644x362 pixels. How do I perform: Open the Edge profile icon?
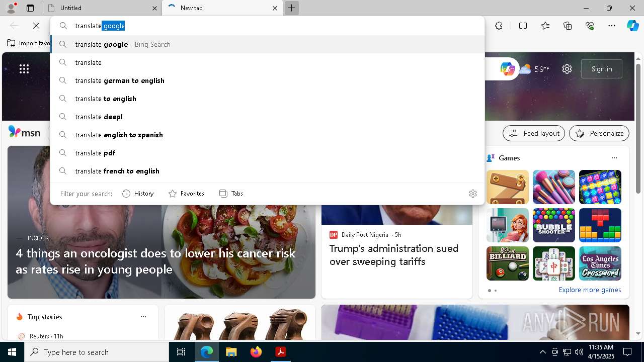11,8
